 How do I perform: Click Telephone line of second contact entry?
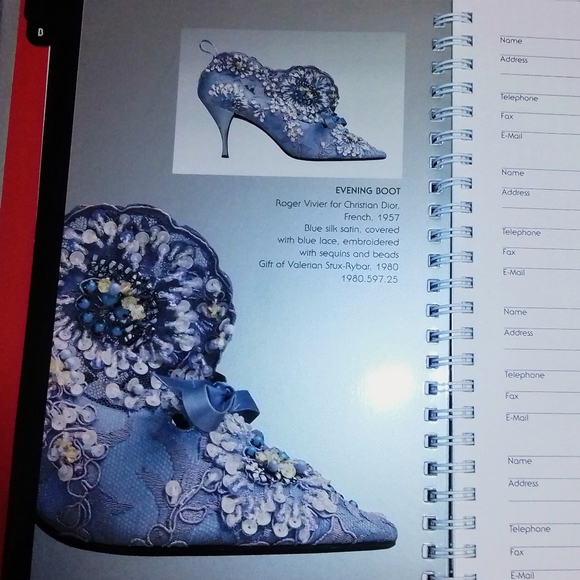pos(541,232)
